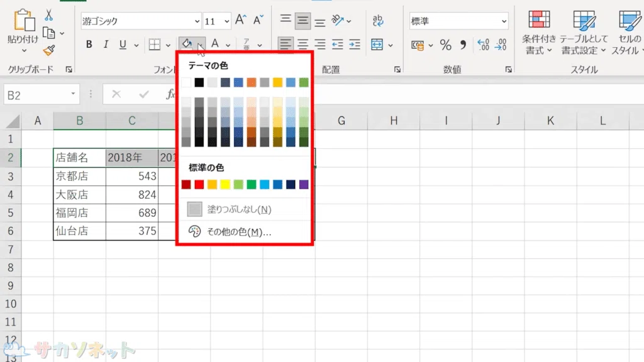Click the cancel X in formula bar
Viewport: 644px width, 362px height.
(116, 94)
